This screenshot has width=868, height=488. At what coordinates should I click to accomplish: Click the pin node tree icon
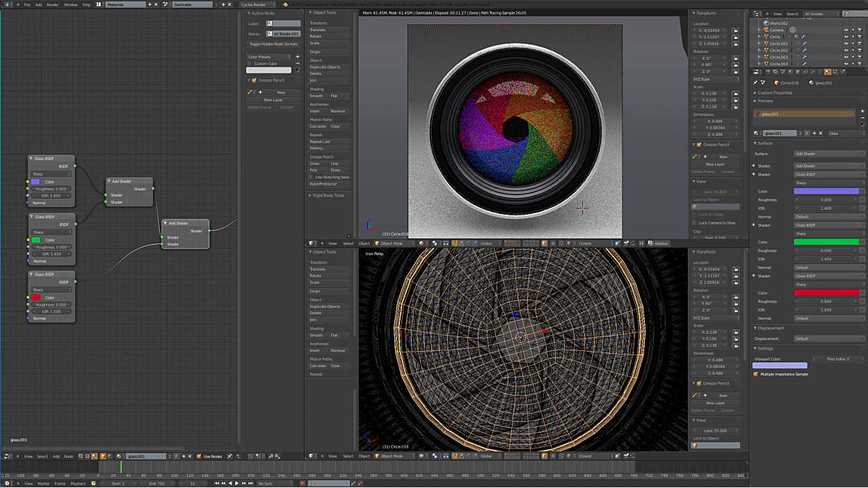(230, 456)
